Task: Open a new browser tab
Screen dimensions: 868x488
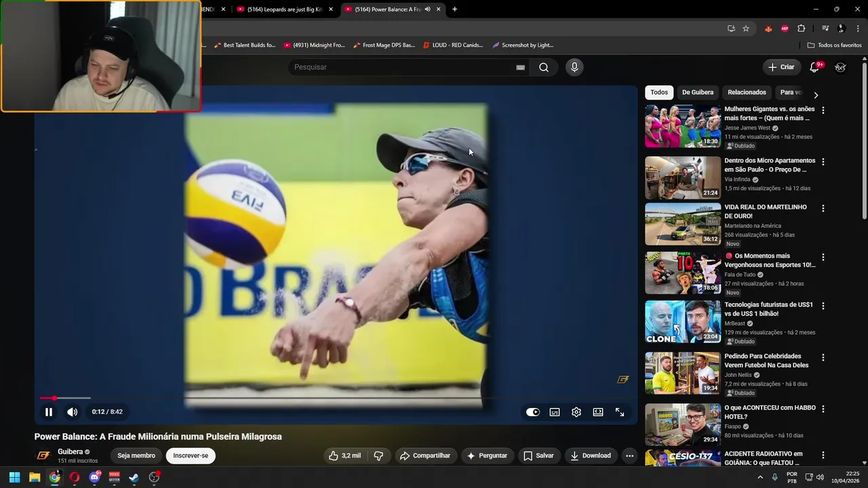Action: 454,9
